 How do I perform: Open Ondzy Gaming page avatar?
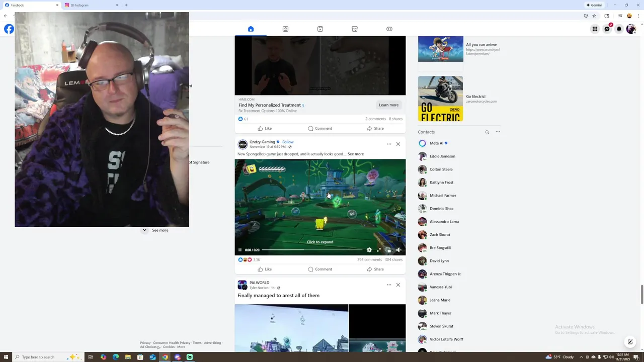pos(243,144)
